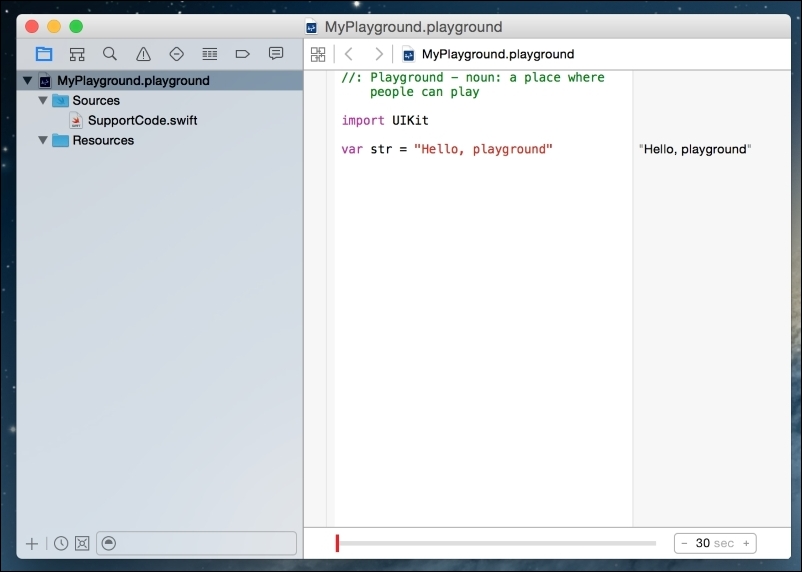Screen dimensions: 802x572
Task: Open the Project navigator folder icon
Action: [44, 54]
